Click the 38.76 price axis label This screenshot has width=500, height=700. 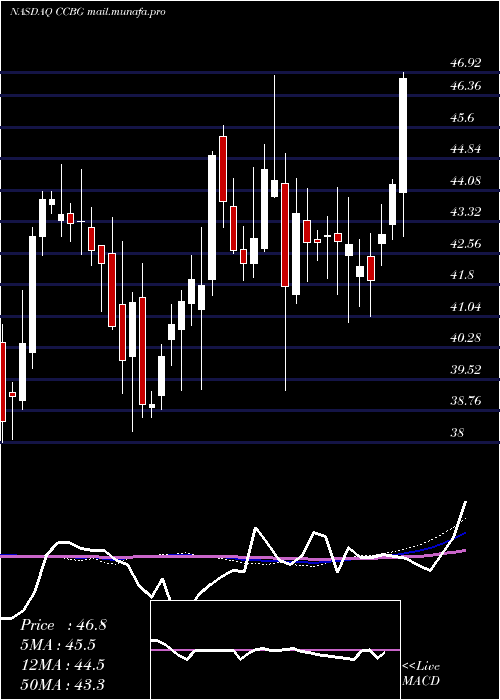tap(466, 401)
